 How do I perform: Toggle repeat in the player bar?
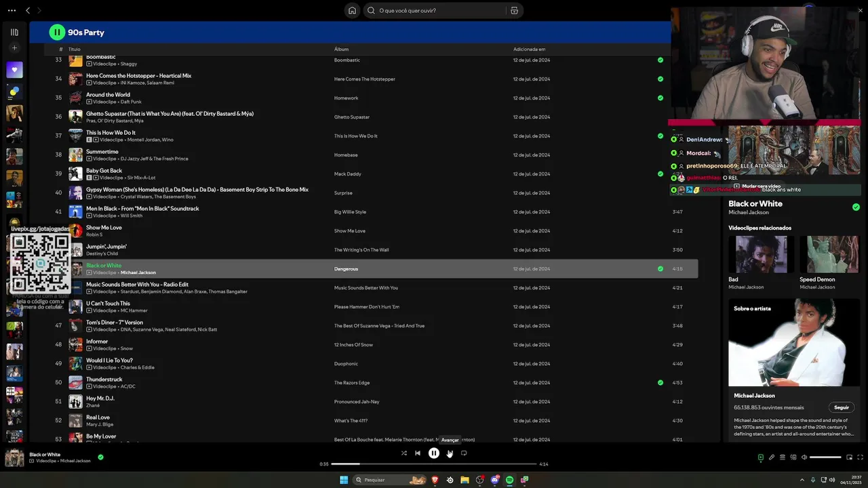(464, 453)
